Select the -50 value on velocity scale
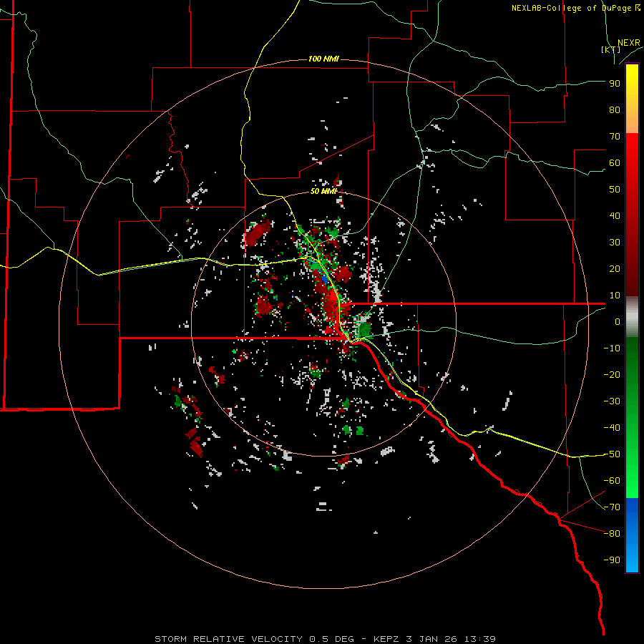The width and height of the screenshot is (644, 644). (x=612, y=454)
